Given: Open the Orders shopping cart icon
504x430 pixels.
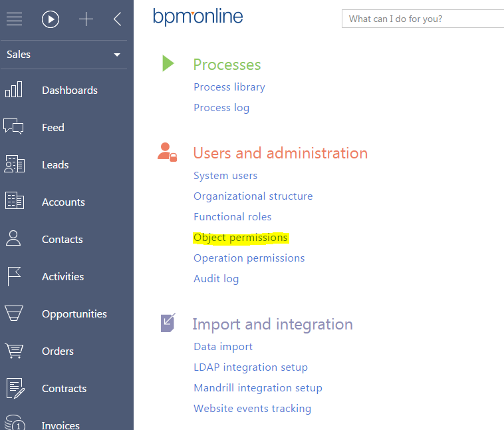Looking at the screenshot, I should 14,351.
